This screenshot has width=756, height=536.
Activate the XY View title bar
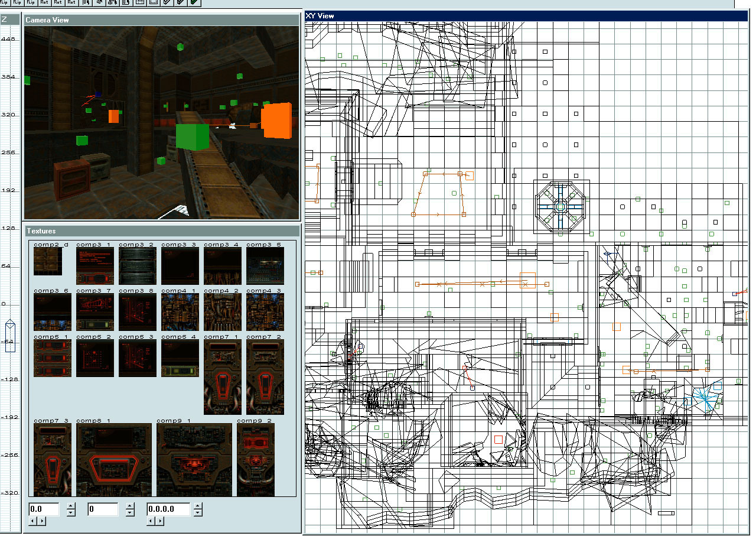(526, 16)
